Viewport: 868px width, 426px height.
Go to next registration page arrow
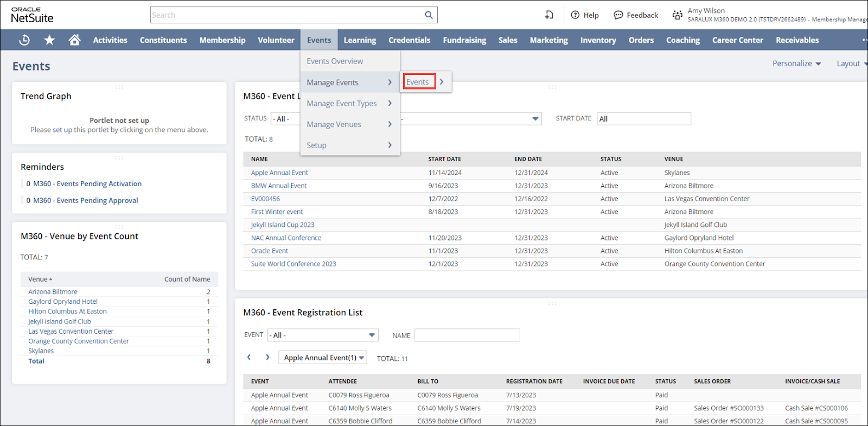(x=267, y=357)
